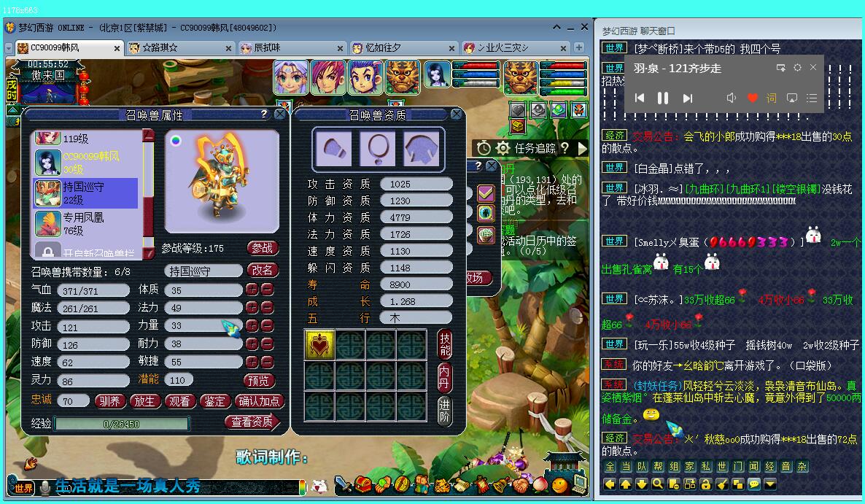Open the 进阶 advancement tab
865x504 pixels.
[445, 411]
